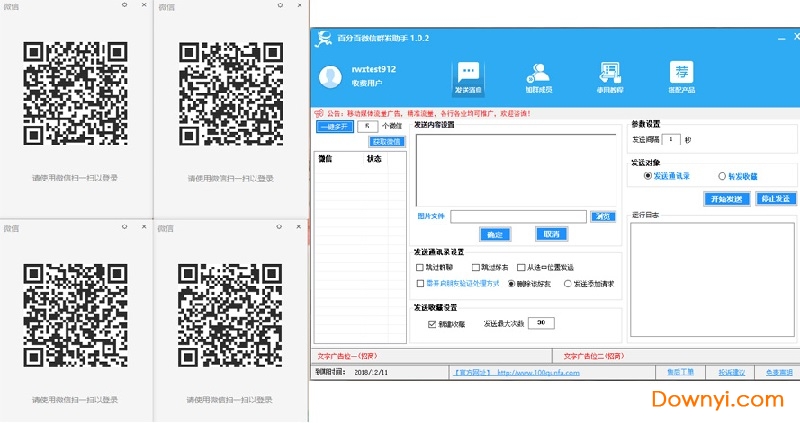Open the 售后工单 link
Image resolution: width=800 pixels, height=423 pixels.
click(x=680, y=372)
